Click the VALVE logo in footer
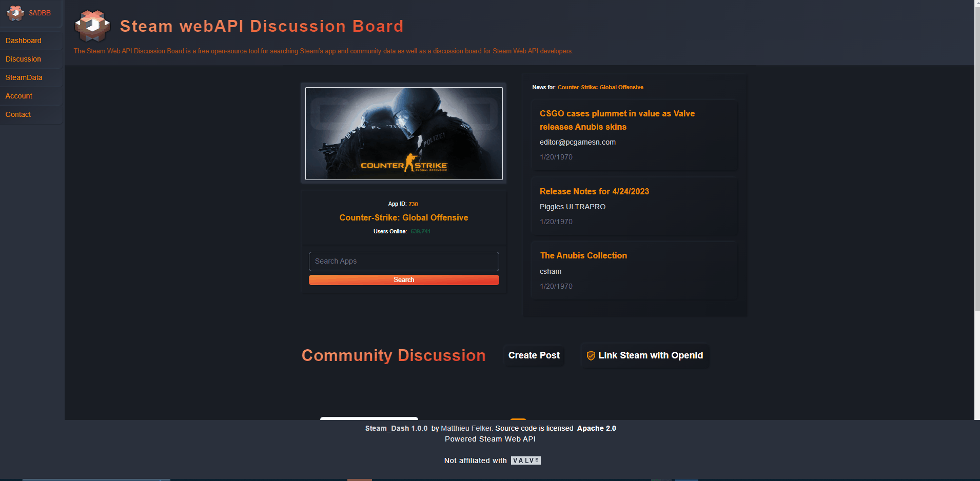The image size is (980, 481). tap(526, 460)
